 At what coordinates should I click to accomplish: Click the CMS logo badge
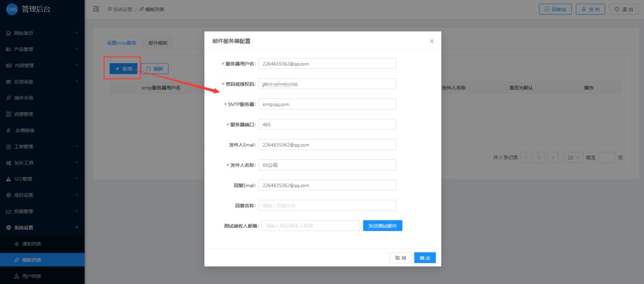click(x=12, y=9)
